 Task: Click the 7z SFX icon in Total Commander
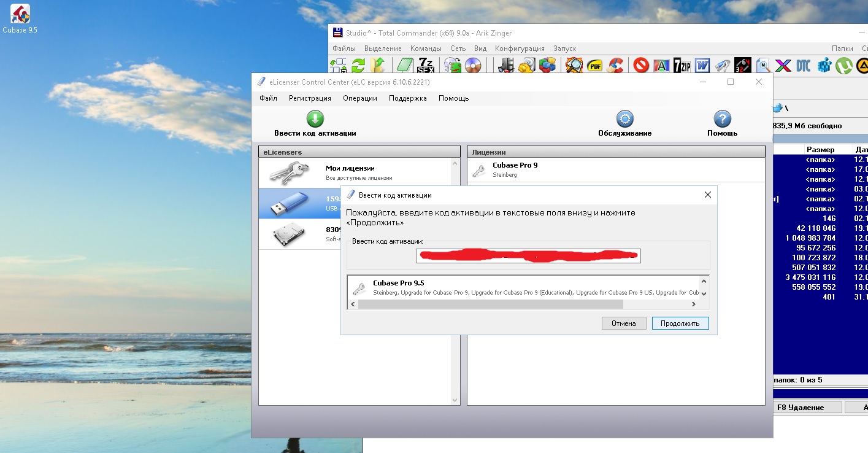click(x=426, y=64)
